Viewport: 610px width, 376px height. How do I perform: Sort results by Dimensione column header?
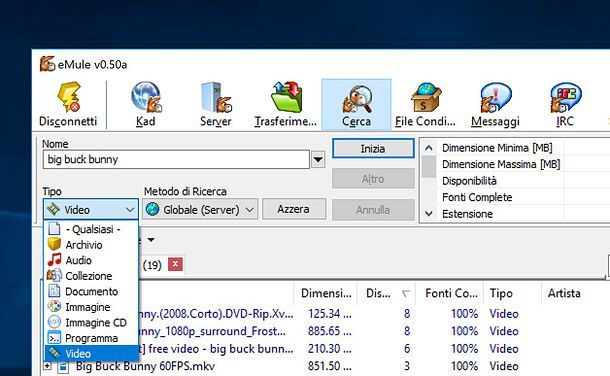click(x=326, y=293)
